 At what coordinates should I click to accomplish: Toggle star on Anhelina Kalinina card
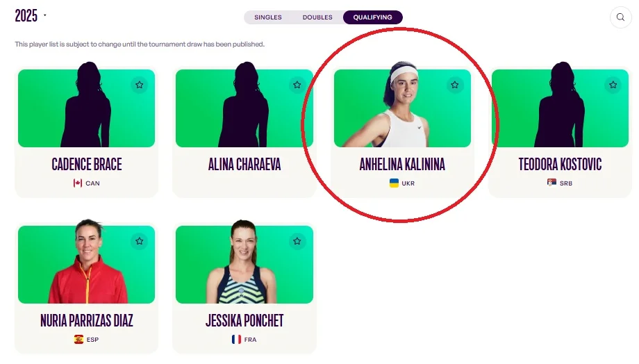(455, 85)
